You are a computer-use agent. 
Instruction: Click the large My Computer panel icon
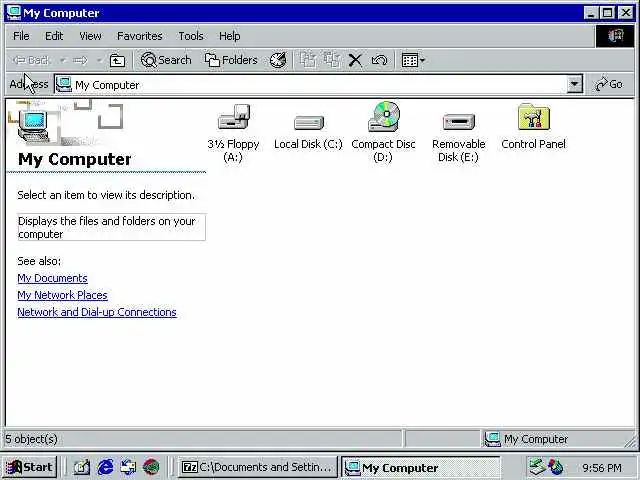click(x=34, y=127)
